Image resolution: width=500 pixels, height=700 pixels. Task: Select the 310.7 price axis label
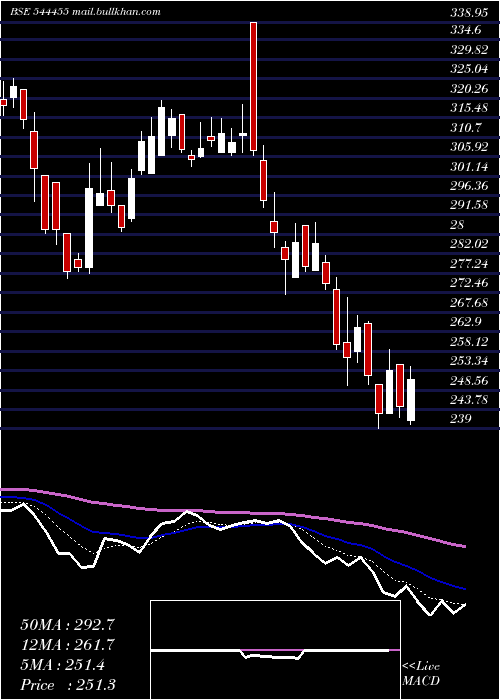pyautogui.click(x=465, y=128)
